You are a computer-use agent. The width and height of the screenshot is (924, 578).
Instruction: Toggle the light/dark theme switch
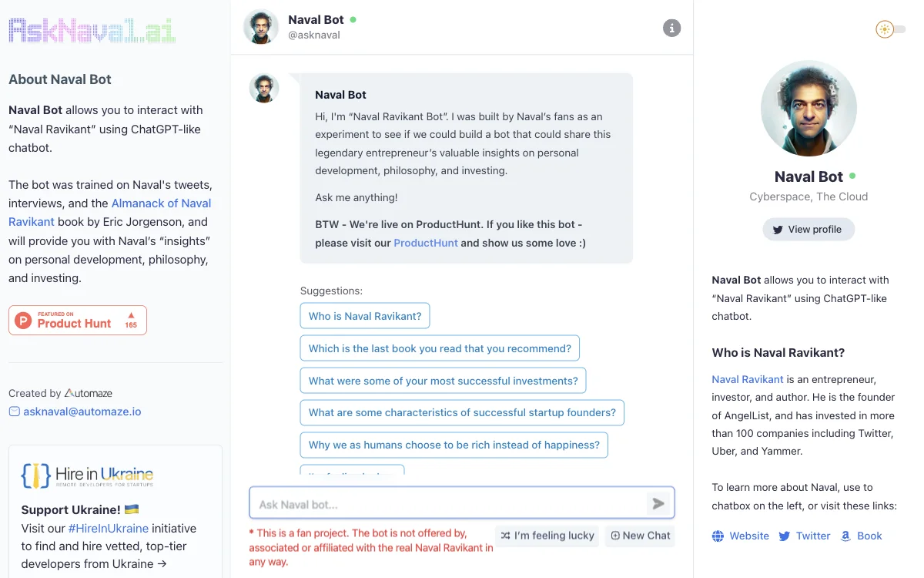pyautogui.click(x=891, y=29)
